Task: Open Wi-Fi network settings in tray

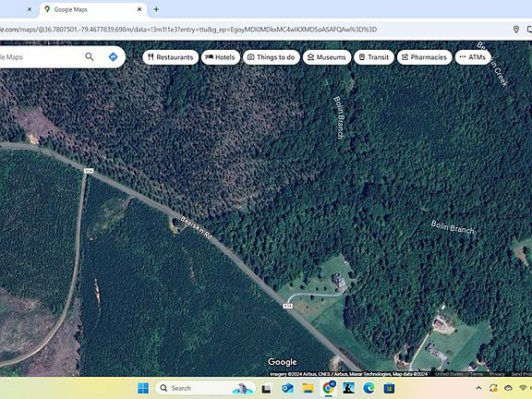Action: pyautogui.click(x=523, y=388)
